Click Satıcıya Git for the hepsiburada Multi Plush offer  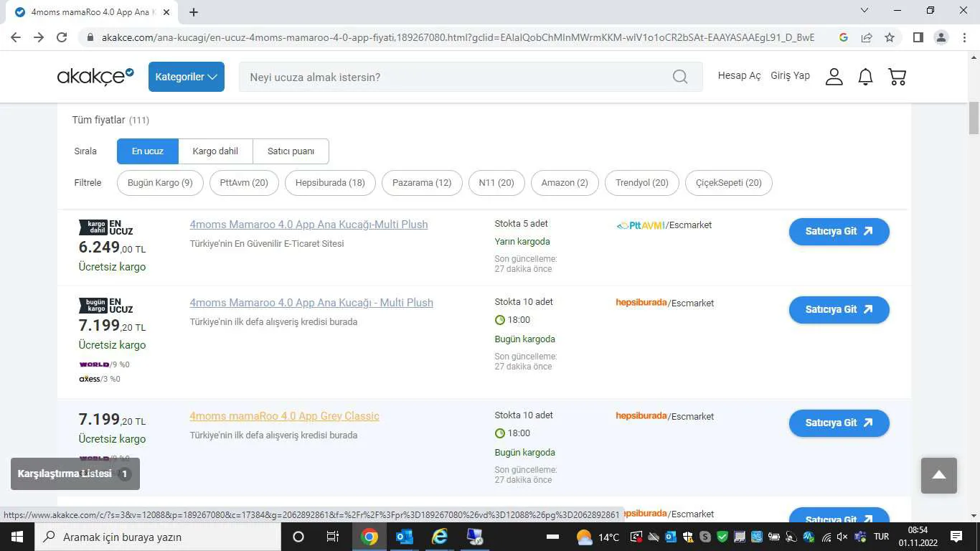839,310
